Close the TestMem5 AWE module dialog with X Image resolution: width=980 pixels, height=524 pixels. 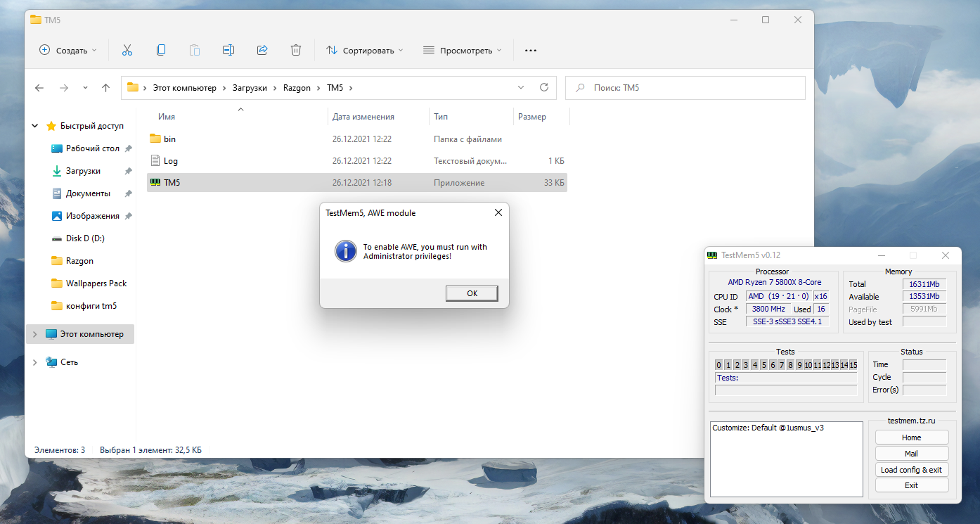[498, 212]
